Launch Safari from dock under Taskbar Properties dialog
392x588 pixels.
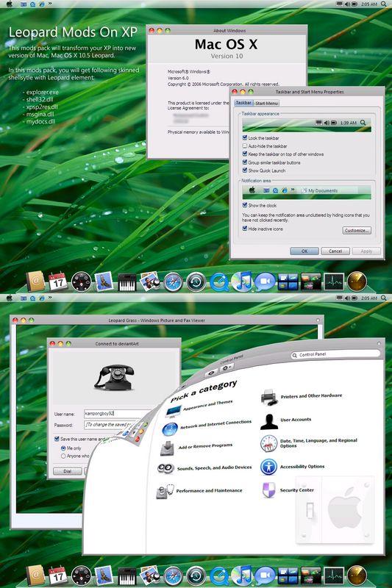click(173, 282)
